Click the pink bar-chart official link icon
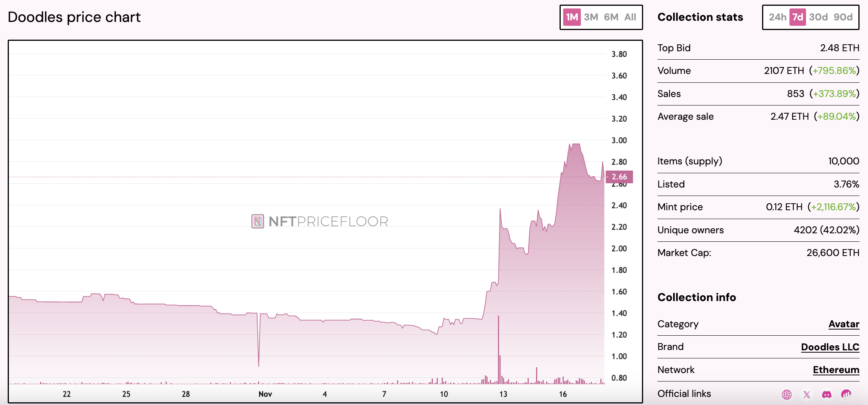This screenshot has width=868, height=405. pos(846,394)
